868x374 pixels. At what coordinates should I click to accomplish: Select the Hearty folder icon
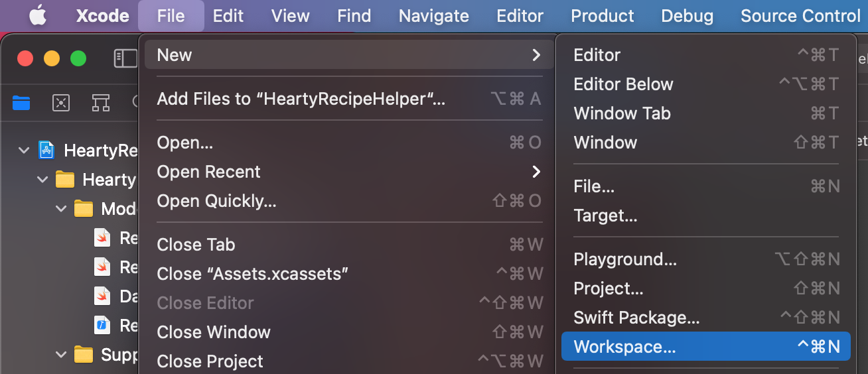click(64, 179)
